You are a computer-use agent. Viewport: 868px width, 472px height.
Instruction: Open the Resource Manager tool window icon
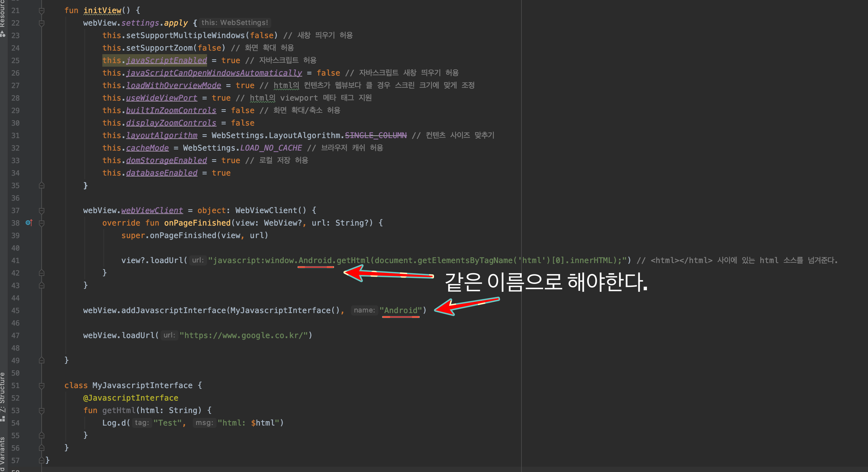[x=3, y=34]
